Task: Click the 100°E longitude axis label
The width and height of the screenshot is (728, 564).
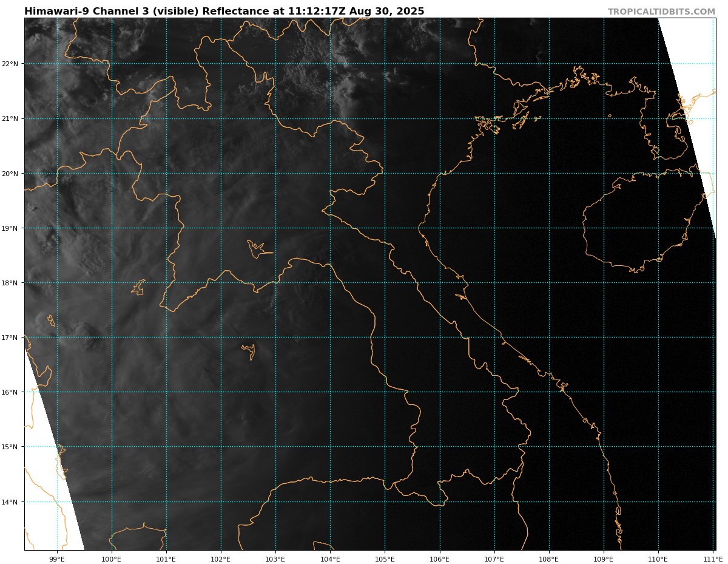Action: 112,559
